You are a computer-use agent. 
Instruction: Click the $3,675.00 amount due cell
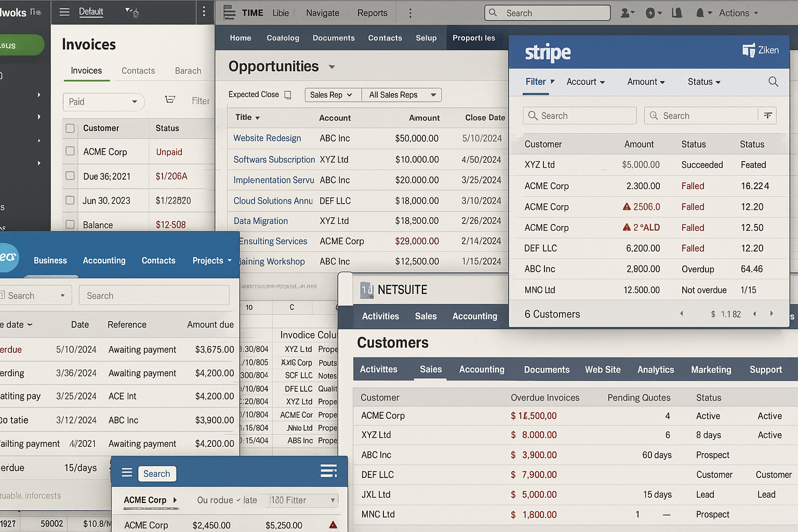tap(215, 350)
